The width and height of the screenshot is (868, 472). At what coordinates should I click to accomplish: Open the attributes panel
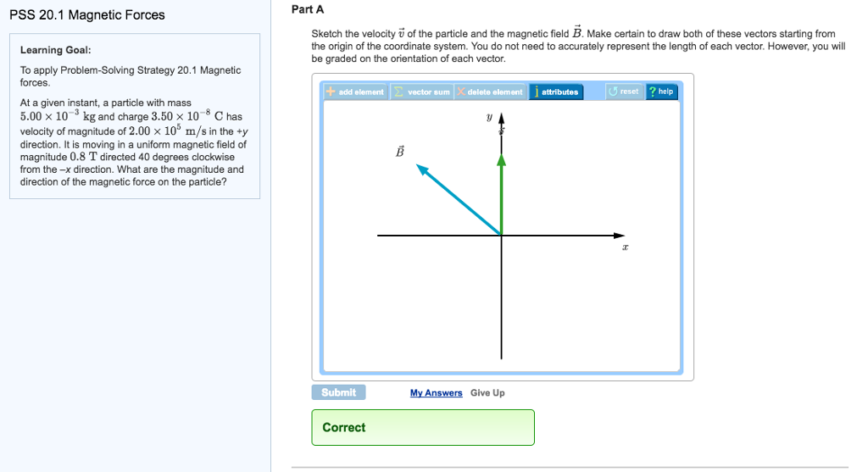click(555, 92)
